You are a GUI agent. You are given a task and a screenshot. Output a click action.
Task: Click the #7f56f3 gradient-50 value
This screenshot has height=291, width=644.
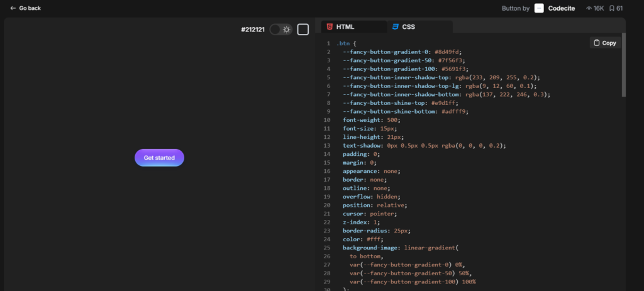pos(452,60)
